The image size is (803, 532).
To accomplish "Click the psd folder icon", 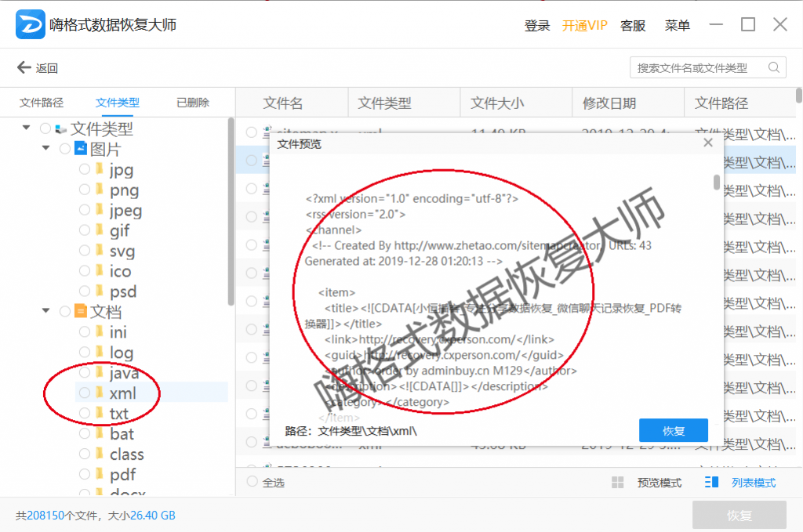I will [100, 291].
